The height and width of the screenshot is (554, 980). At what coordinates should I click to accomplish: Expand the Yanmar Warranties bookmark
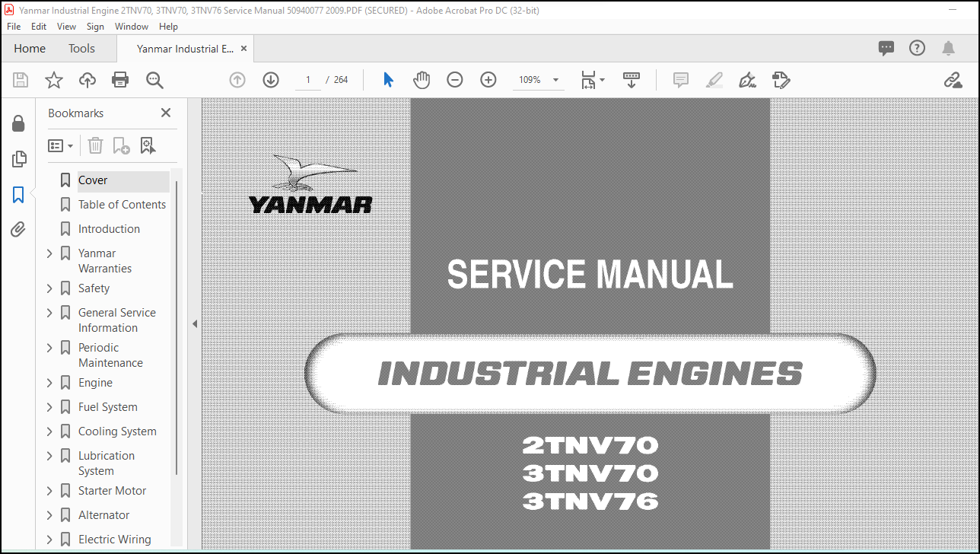click(x=49, y=253)
